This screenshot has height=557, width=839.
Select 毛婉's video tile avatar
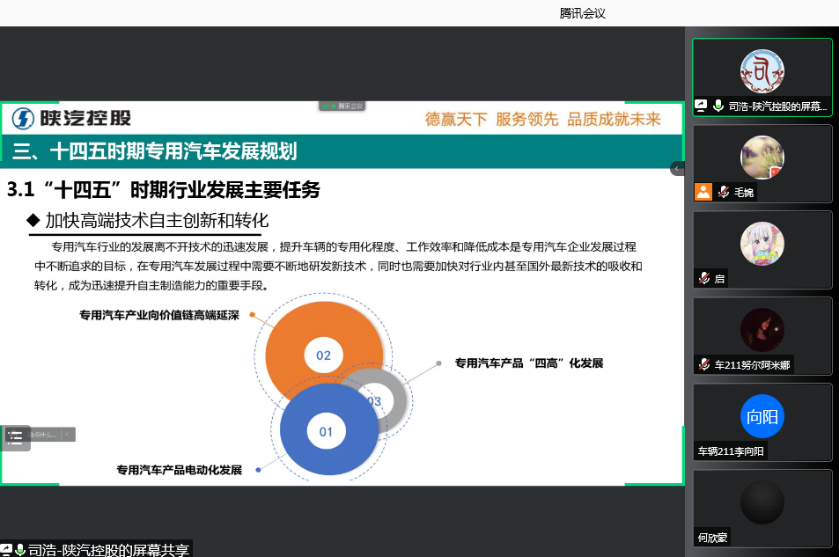click(x=762, y=157)
